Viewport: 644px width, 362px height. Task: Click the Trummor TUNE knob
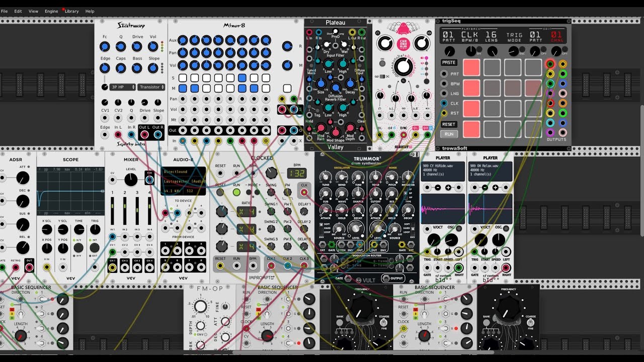pos(326,176)
